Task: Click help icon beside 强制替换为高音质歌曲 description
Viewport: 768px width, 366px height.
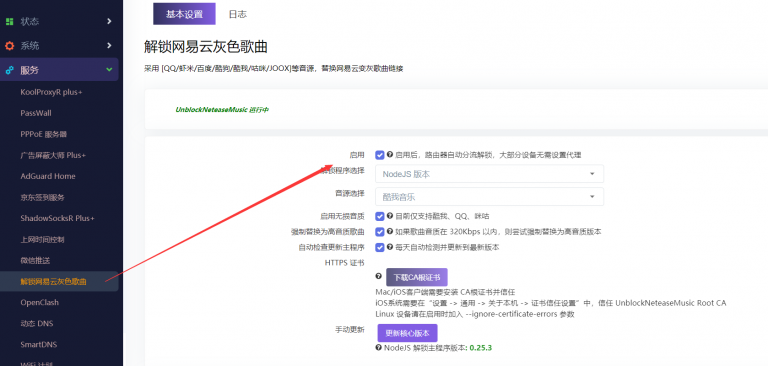Action: pyautogui.click(x=390, y=231)
